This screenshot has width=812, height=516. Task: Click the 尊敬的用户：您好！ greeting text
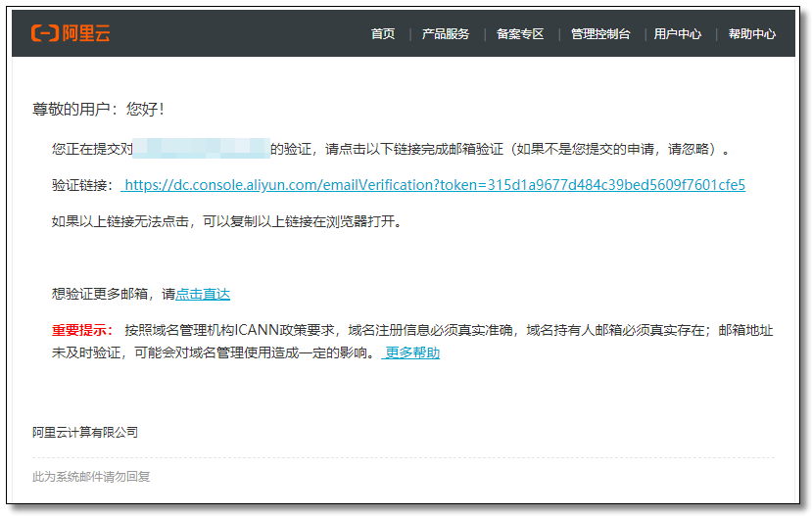pos(98,109)
